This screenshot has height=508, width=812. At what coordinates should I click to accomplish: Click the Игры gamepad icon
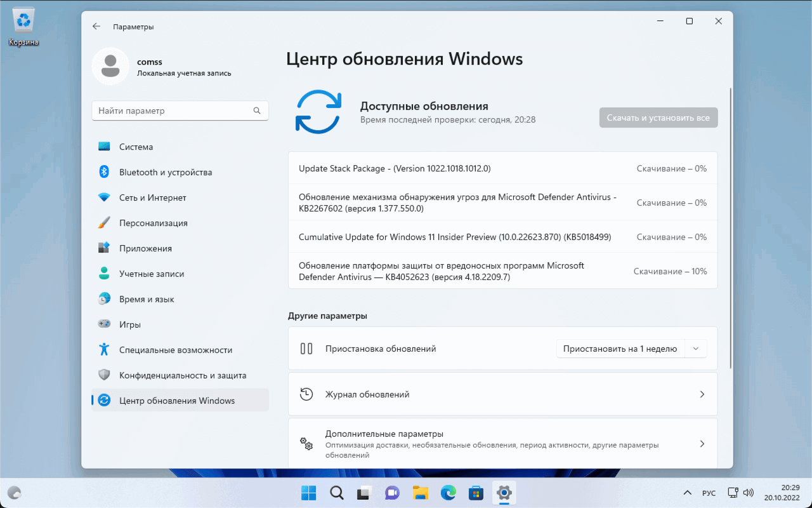coord(105,324)
